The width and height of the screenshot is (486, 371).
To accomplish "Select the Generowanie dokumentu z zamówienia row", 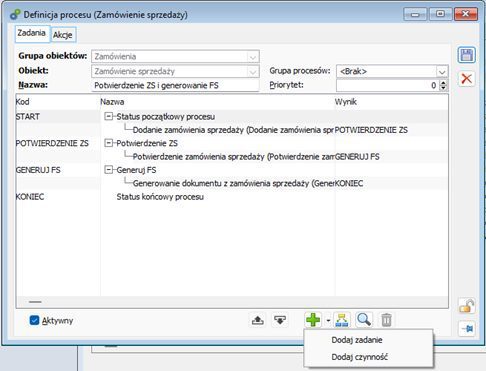I will [233, 183].
